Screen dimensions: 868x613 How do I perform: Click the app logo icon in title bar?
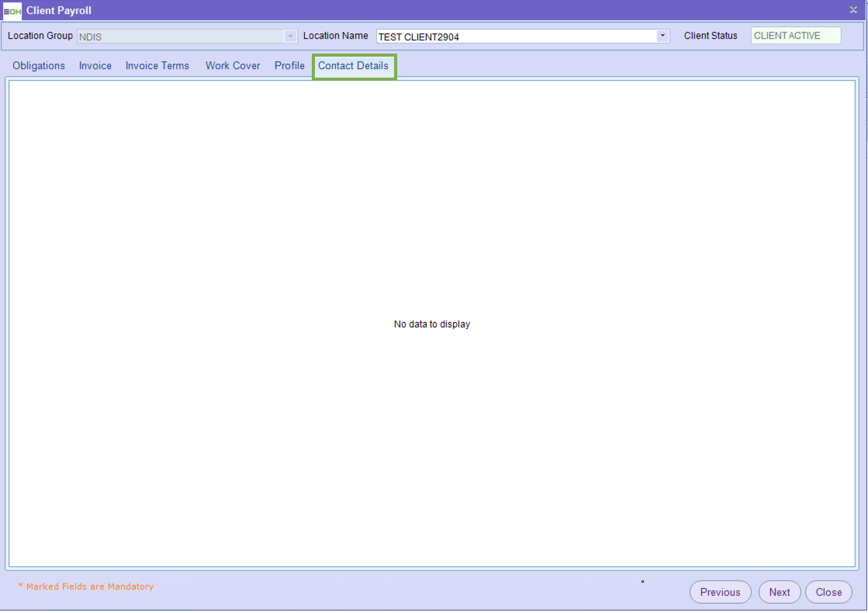pyautogui.click(x=12, y=11)
